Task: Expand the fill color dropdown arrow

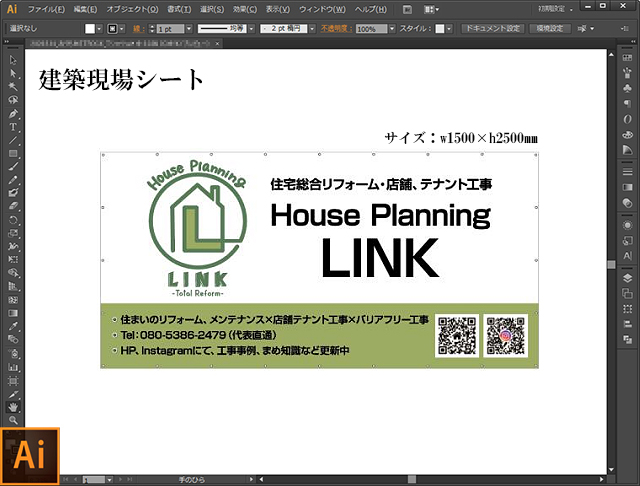Action: tap(99, 29)
